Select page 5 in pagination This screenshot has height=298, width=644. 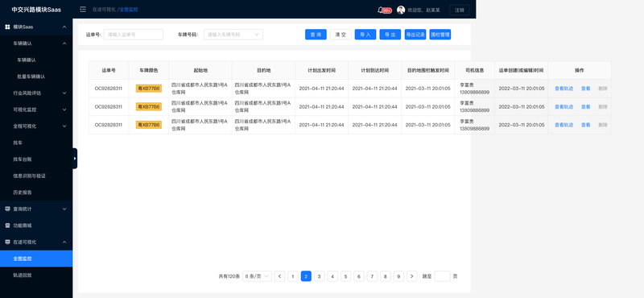pyautogui.click(x=346, y=276)
